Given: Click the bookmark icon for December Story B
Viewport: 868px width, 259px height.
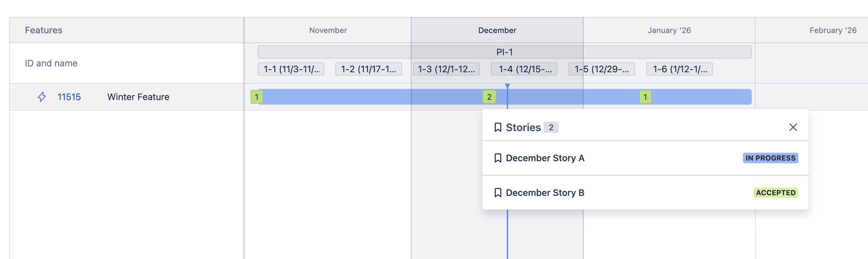Looking at the screenshot, I should tap(498, 193).
